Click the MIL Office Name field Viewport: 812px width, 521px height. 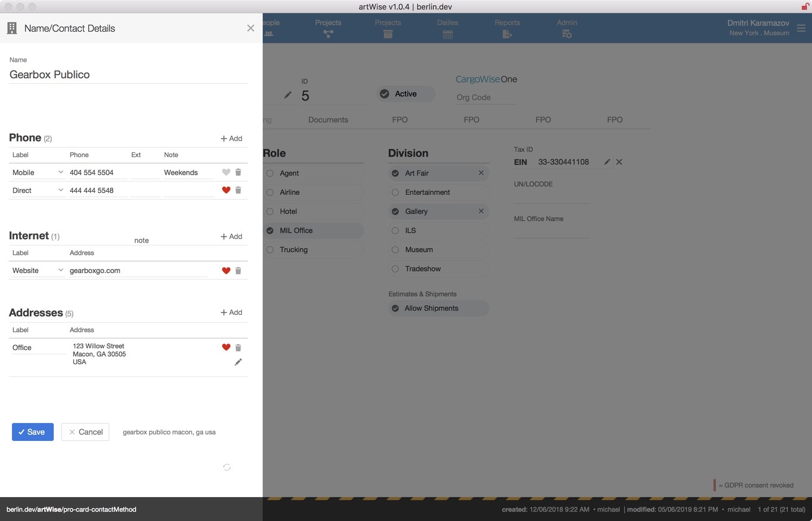[x=552, y=231]
